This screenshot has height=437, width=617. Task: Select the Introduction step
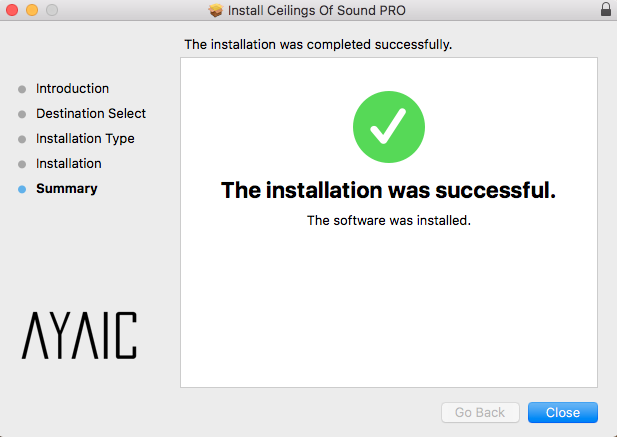(72, 89)
